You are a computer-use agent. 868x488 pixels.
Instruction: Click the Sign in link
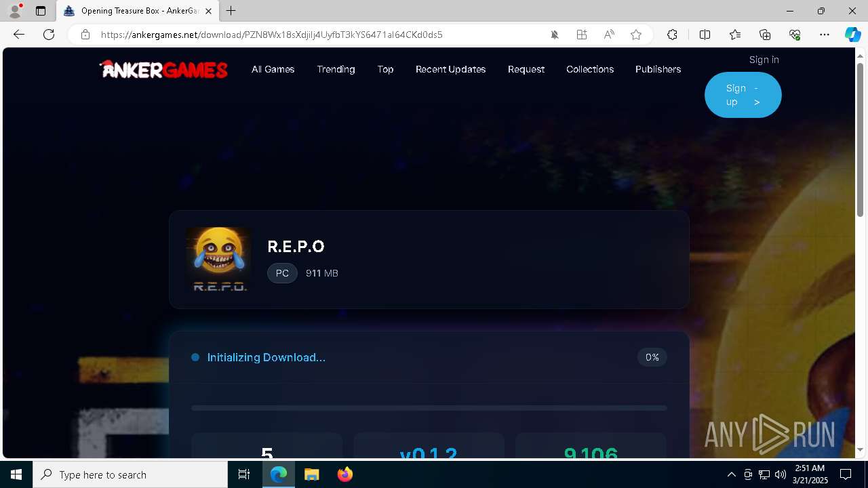pyautogui.click(x=764, y=60)
